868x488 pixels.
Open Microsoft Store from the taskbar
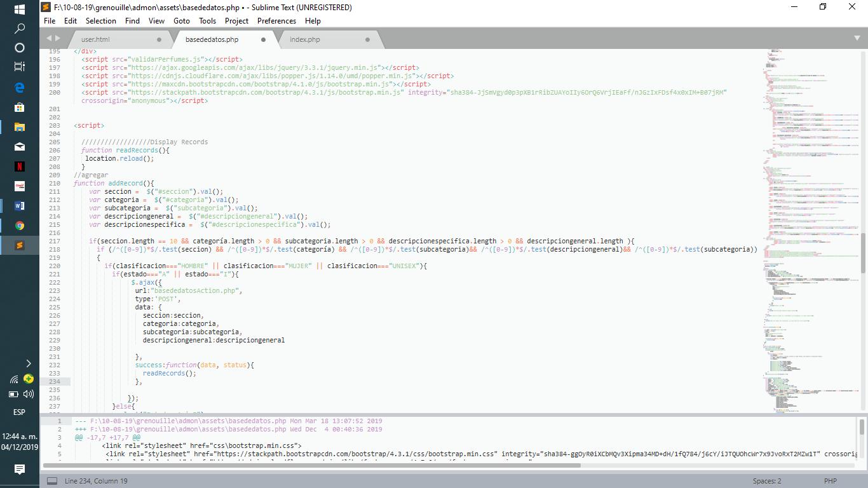pyautogui.click(x=19, y=107)
